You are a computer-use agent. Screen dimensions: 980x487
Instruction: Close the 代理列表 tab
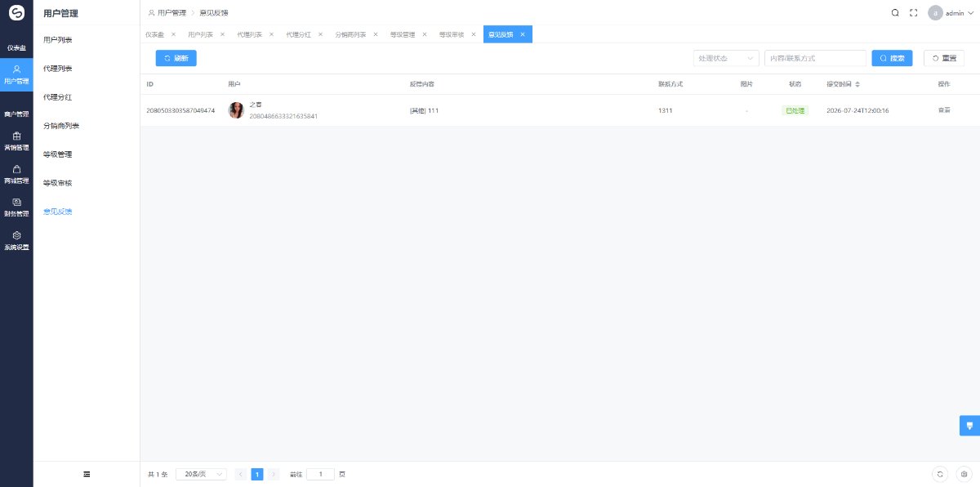click(272, 34)
